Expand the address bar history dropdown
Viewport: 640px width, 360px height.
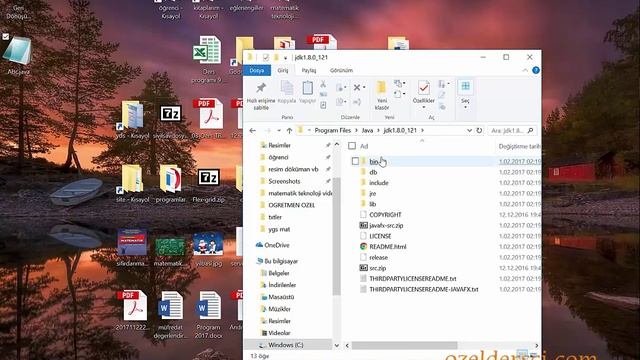pos(469,131)
